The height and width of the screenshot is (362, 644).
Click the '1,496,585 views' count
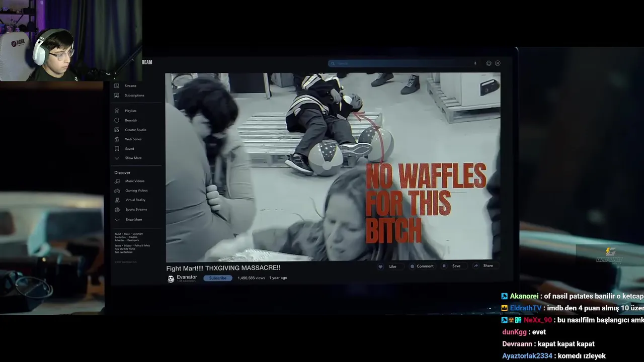(251, 278)
